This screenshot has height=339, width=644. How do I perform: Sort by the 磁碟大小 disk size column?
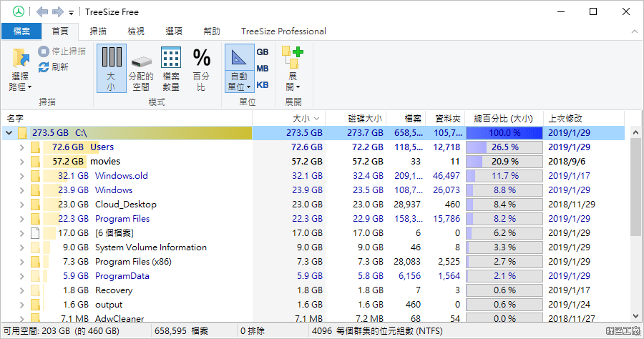tap(356, 119)
